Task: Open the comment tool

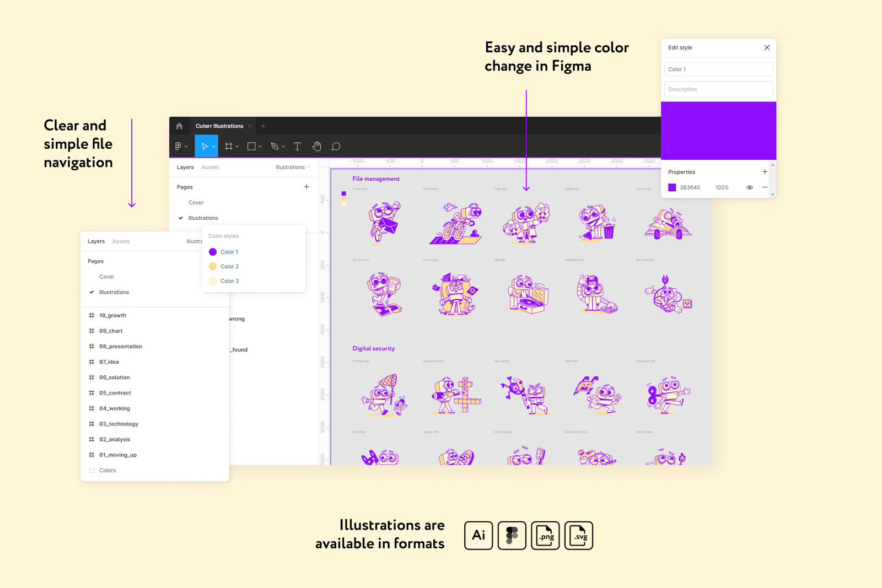Action: pyautogui.click(x=336, y=145)
